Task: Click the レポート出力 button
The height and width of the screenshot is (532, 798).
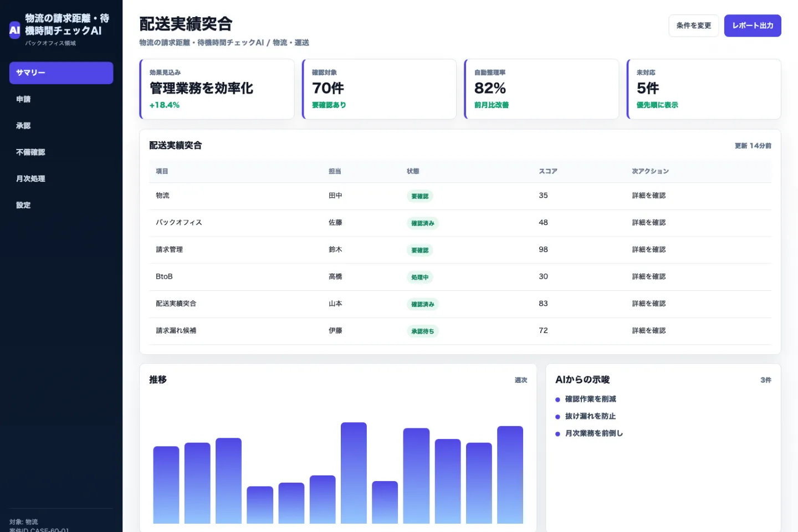Action: [x=753, y=25]
